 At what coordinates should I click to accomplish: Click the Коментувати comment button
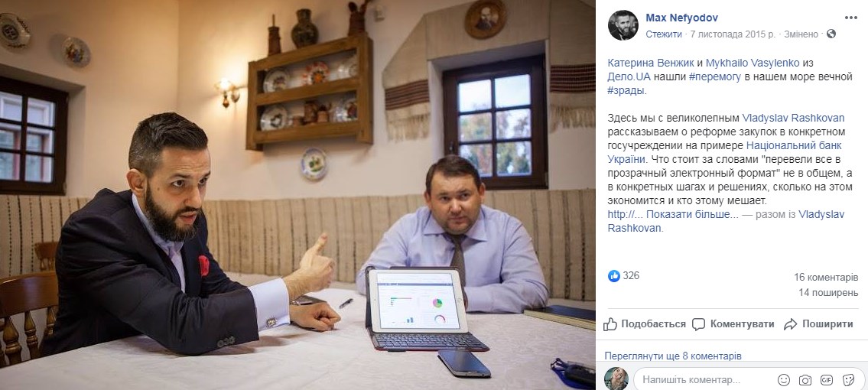tap(733, 324)
